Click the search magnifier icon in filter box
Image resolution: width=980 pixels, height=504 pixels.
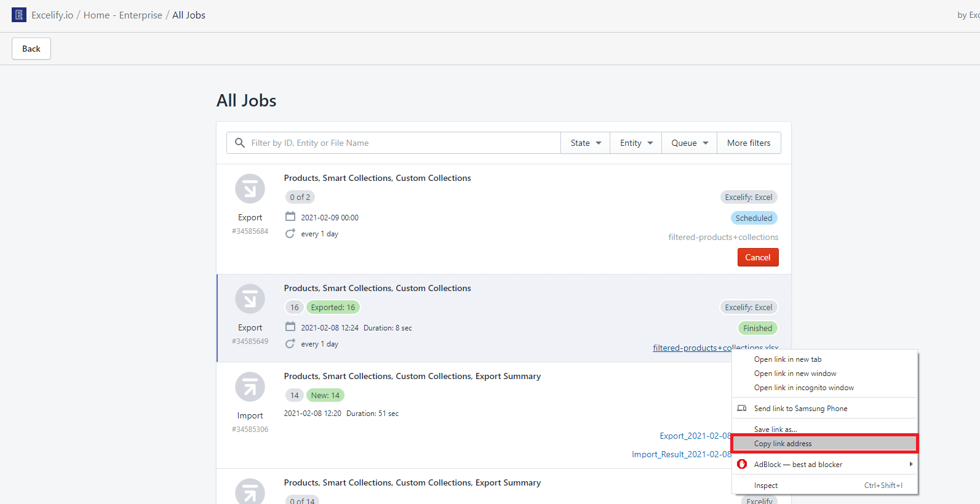point(240,143)
